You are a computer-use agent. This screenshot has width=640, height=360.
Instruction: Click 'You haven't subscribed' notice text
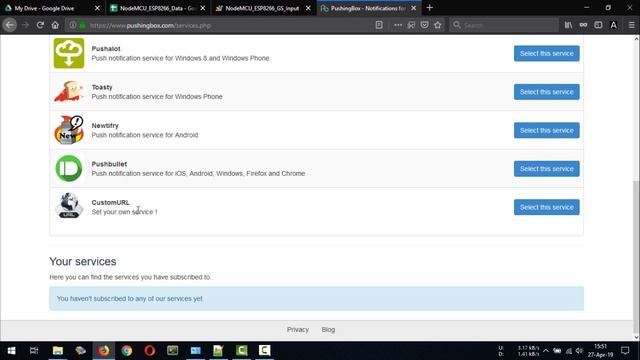[x=130, y=298]
